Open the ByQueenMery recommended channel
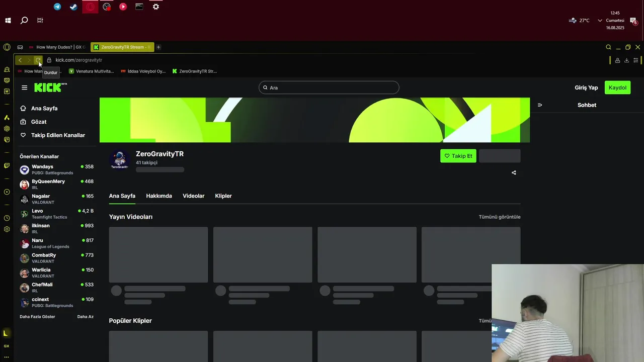 point(56,185)
